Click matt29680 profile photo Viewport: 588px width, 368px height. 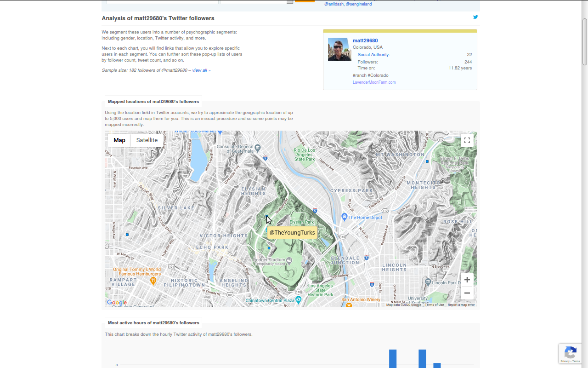[339, 49]
